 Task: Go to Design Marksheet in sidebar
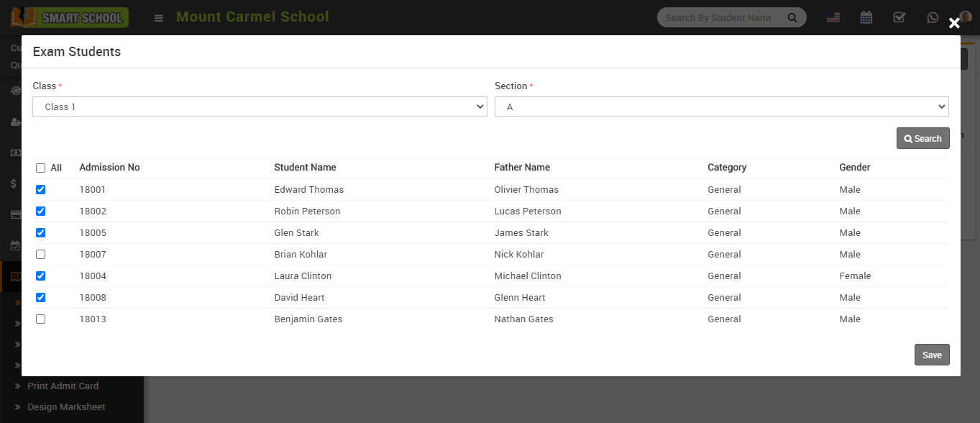pyautogui.click(x=66, y=407)
